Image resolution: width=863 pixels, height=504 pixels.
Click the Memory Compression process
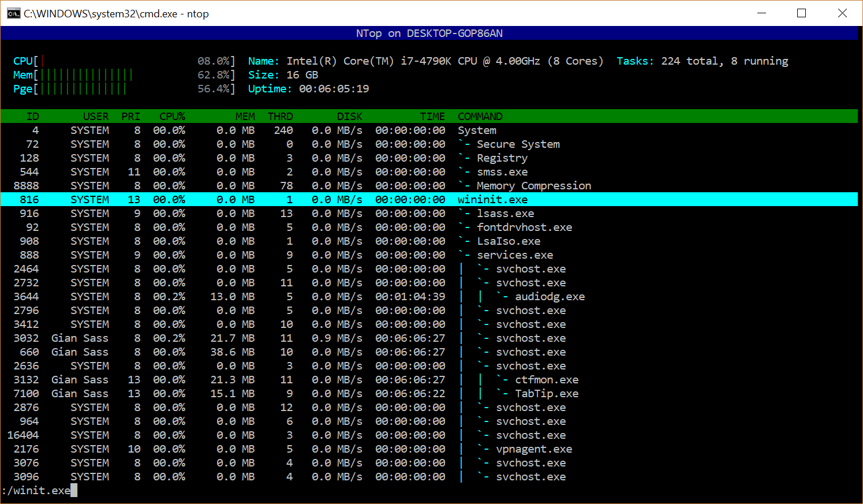(533, 186)
